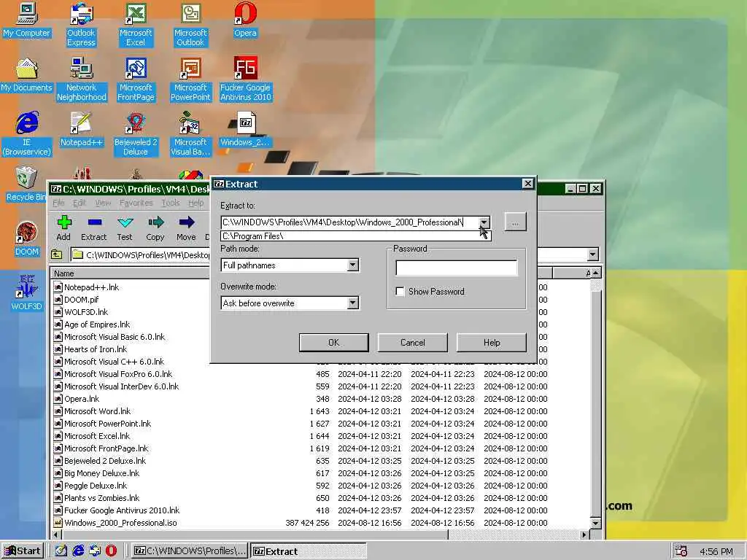Screen dimensions: 747x560
Task: Open the Tools menu in 7-Zip
Action: coord(171,203)
